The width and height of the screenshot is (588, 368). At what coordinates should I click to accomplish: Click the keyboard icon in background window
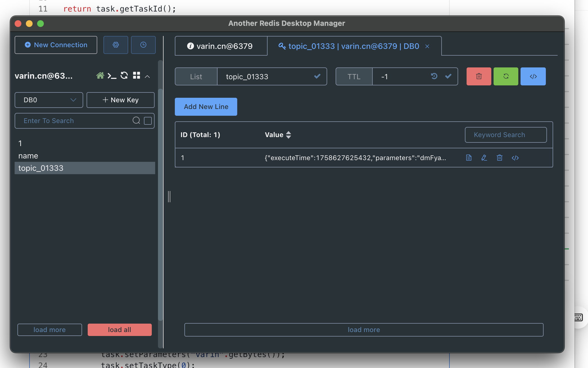[x=578, y=318]
